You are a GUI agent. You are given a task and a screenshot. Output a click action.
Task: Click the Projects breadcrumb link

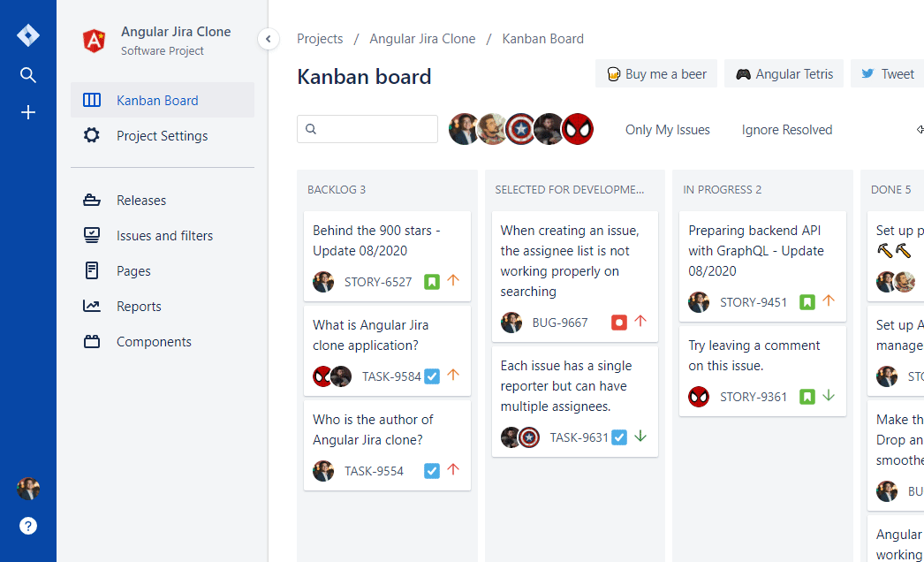(x=320, y=39)
